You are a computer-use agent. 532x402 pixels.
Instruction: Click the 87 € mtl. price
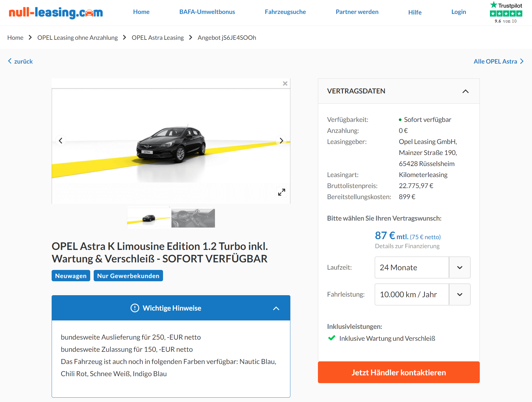tap(392, 236)
